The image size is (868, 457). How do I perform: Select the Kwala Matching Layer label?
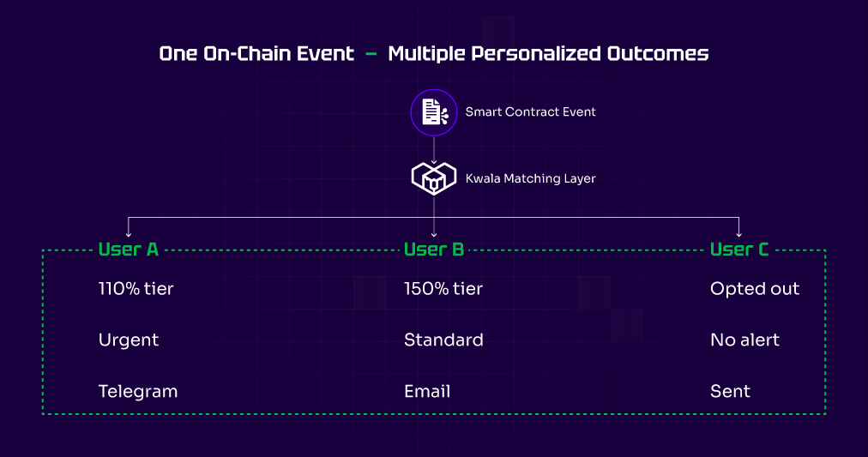[530, 178]
